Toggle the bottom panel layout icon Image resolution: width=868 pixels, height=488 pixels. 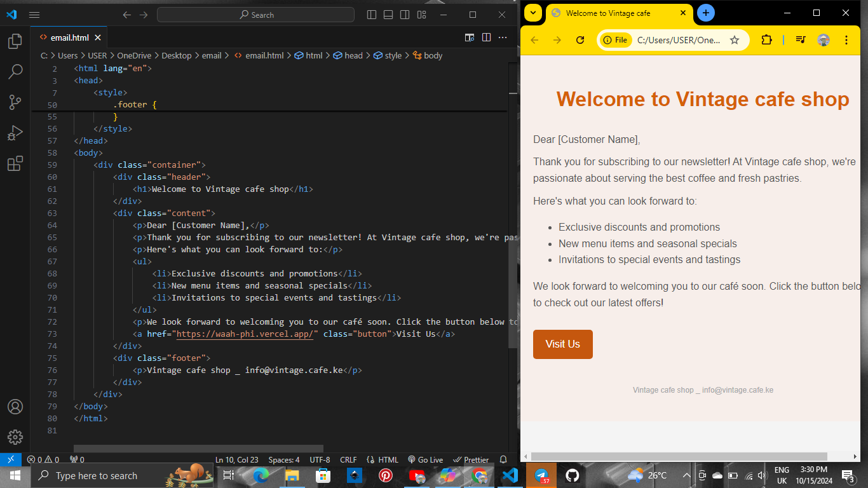point(388,15)
